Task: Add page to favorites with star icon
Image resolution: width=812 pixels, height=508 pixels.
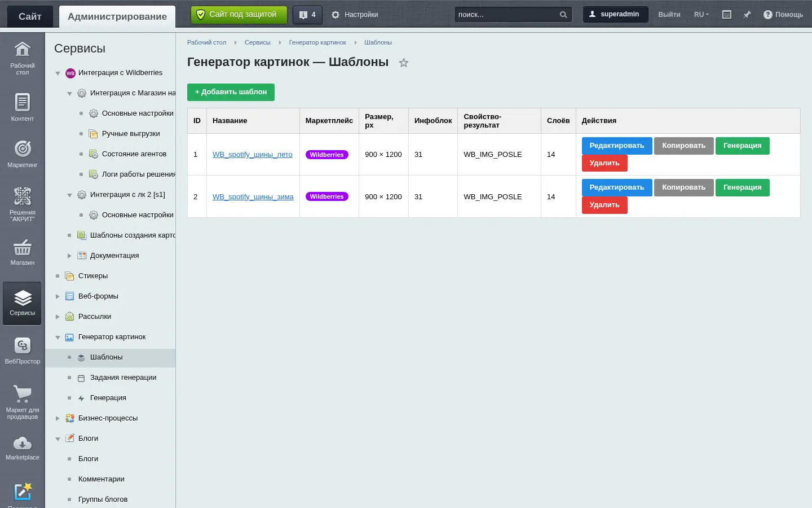Action: (x=404, y=63)
